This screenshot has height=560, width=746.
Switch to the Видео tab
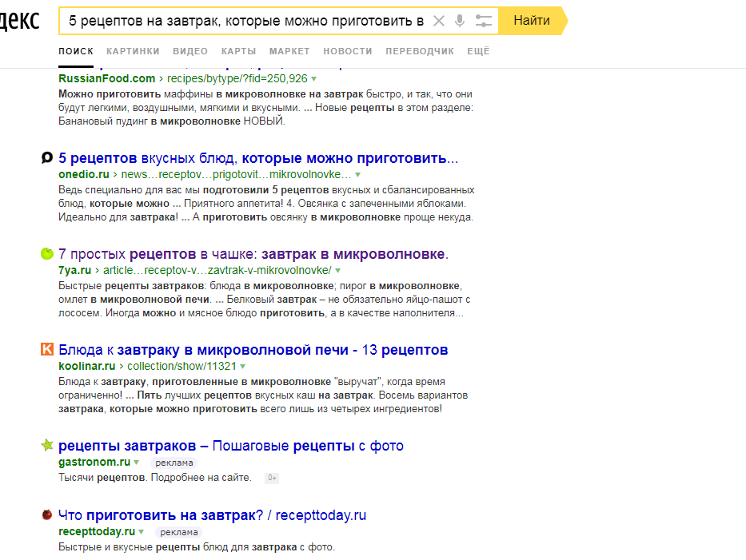point(189,51)
